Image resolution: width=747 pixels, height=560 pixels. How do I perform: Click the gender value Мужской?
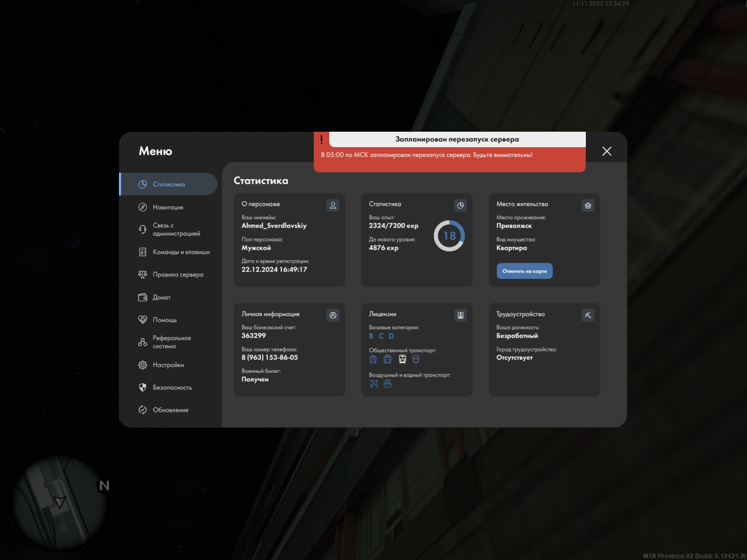coord(256,248)
